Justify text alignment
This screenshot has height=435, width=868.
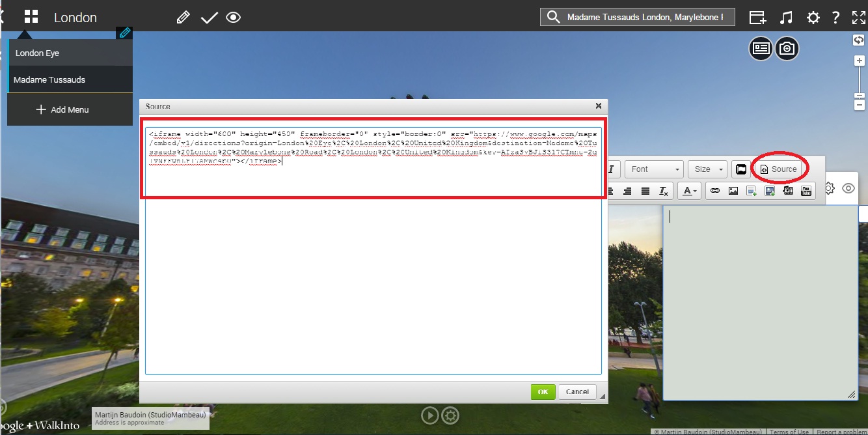tap(645, 191)
